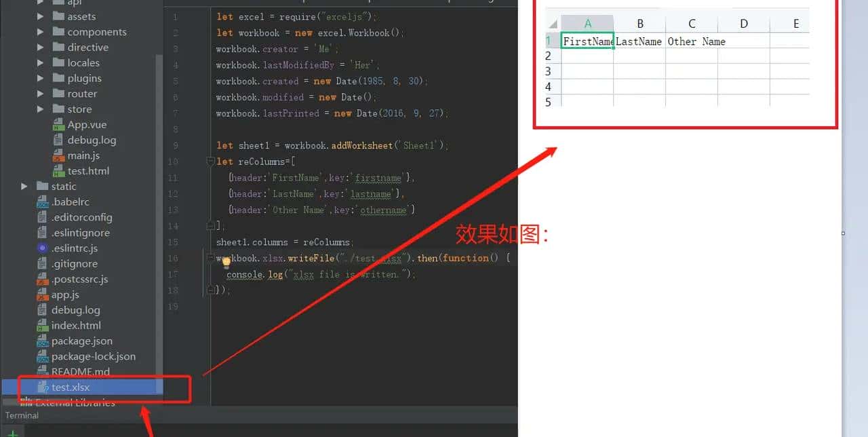Open the Terminal tool window tab
Image resolution: width=868 pixels, height=437 pixels.
click(21, 415)
